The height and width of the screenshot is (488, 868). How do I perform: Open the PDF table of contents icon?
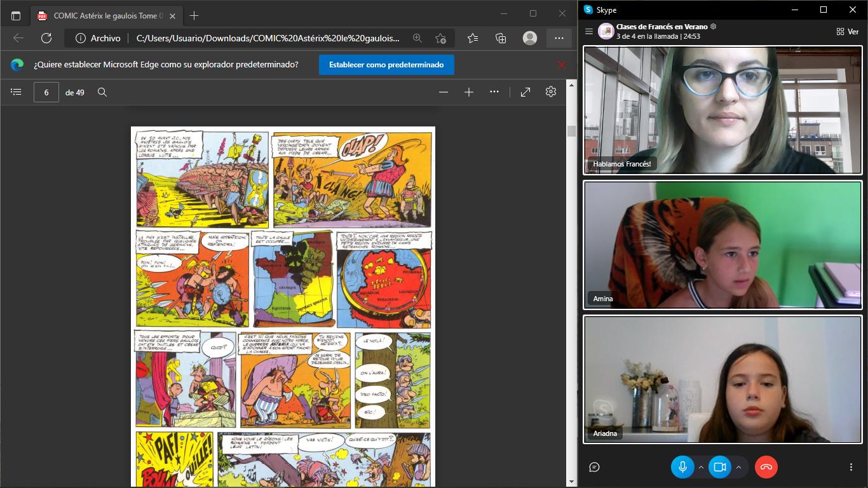[17, 92]
